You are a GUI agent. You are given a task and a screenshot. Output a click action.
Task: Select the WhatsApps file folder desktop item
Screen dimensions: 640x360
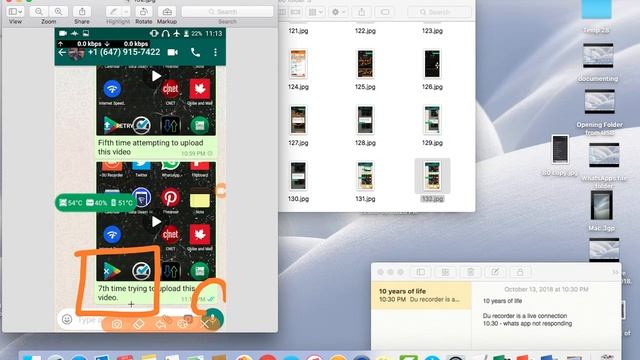[x=604, y=155]
